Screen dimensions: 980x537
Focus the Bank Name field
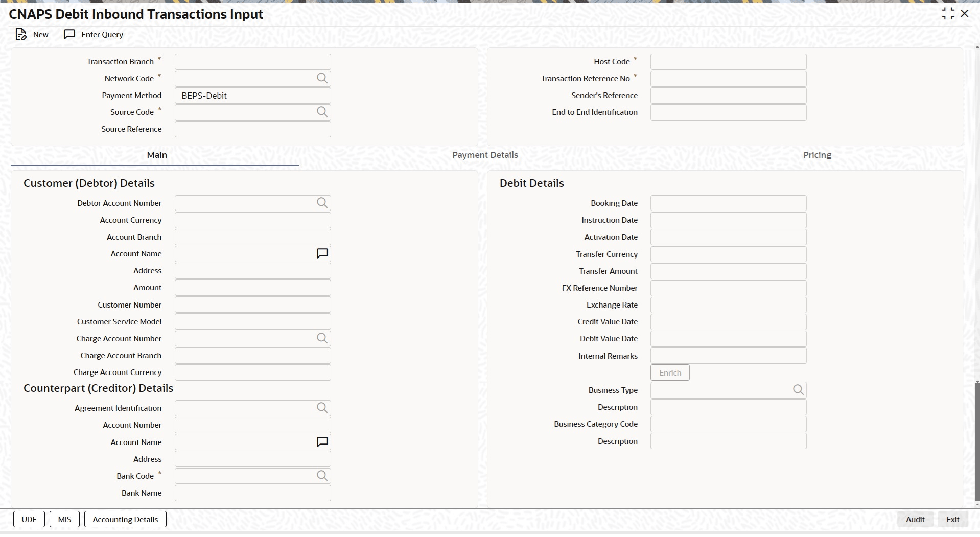coord(253,493)
